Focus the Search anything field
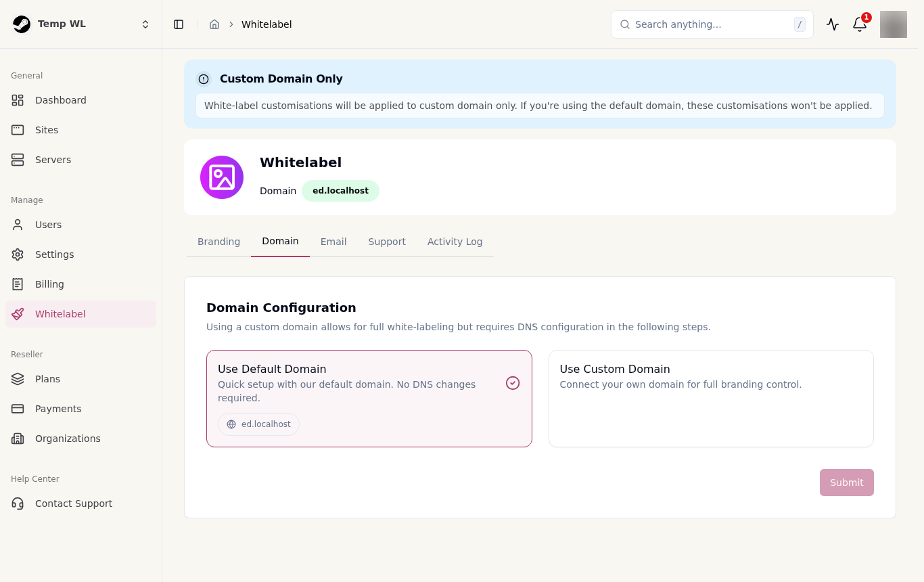Image resolution: width=924 pixels, height=582 pixels. (712, 24)
